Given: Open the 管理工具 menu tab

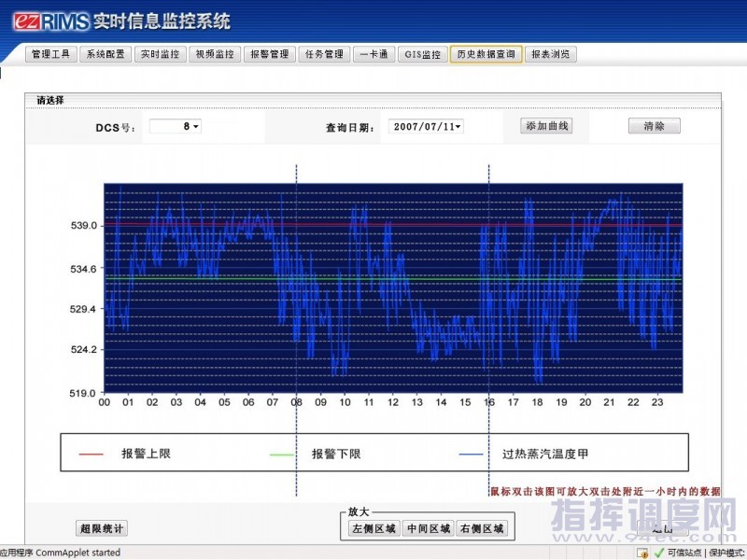Looking at the screenshot, I should (50, 54).
